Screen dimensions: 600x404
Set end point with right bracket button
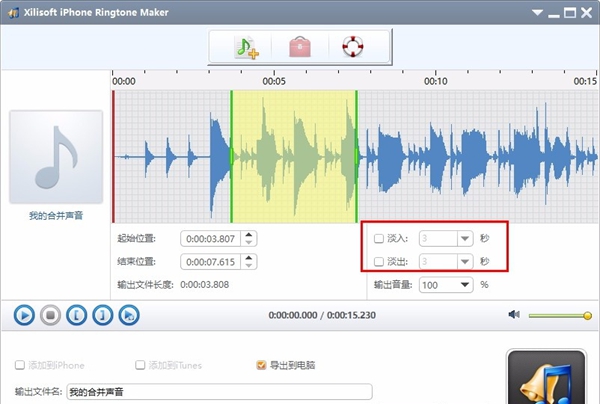103,315
